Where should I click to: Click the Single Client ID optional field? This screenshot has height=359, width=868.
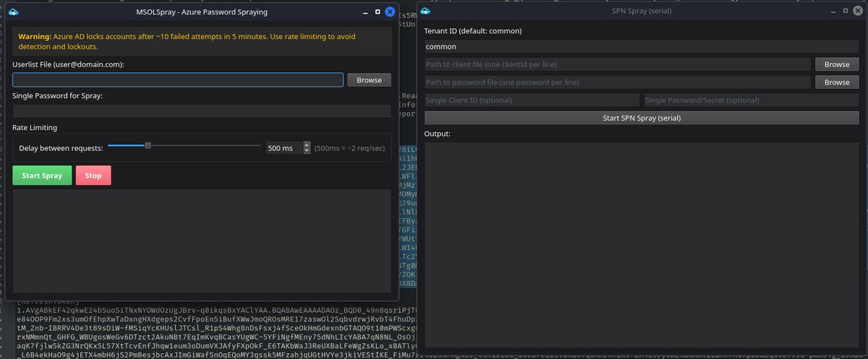[x=532, y=100]
